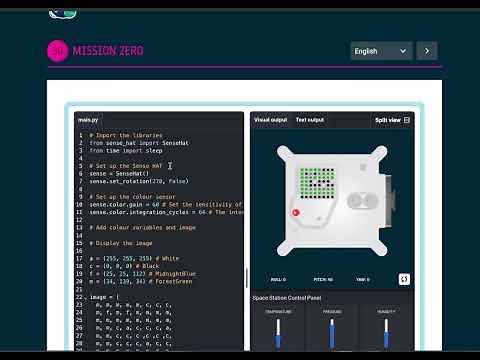Click the reset orientation icon below the Sense HAT

[x=404, y=279]
